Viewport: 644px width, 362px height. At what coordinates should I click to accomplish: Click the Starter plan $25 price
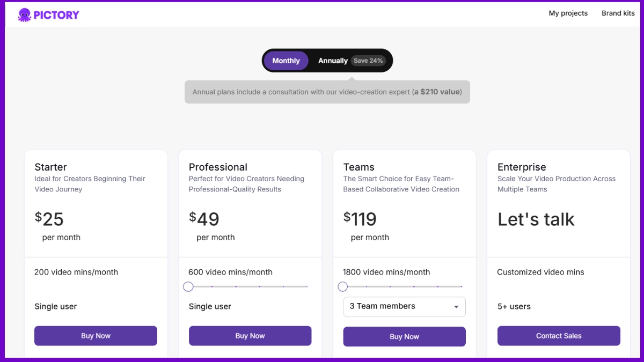pos(49,219)
